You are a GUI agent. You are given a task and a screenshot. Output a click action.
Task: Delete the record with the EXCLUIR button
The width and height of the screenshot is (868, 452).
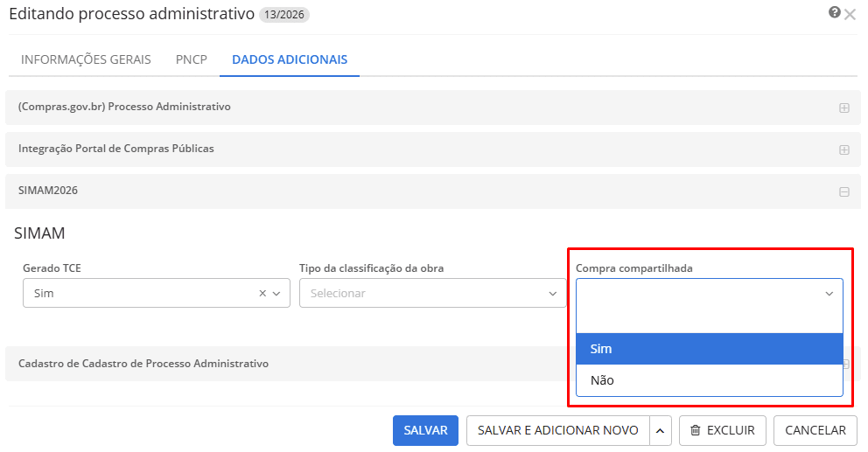pyautogui.click(x=722, y=430)
